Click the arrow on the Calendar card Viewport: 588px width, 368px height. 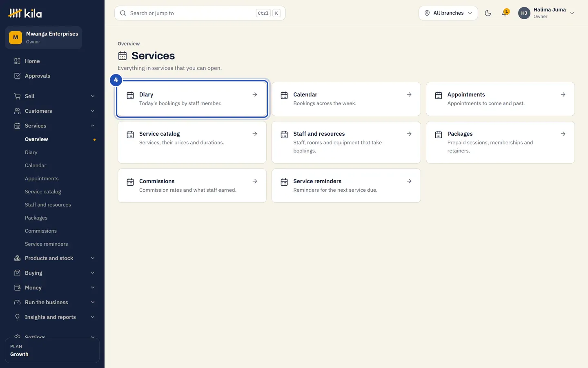click(409, 94)
